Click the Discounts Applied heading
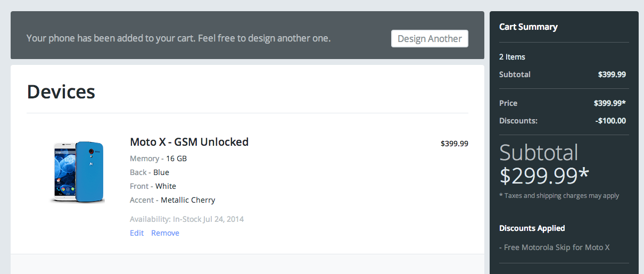 tap(532, 228)
